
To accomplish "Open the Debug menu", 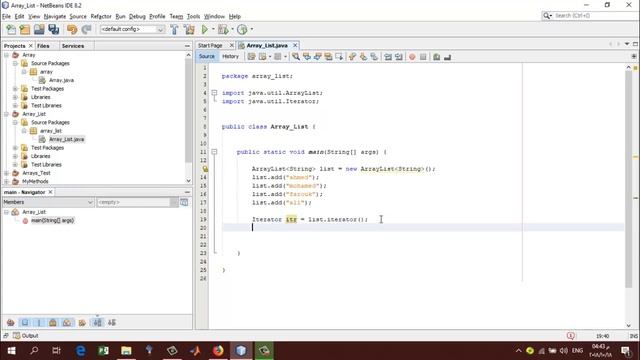I will point(137,16).
